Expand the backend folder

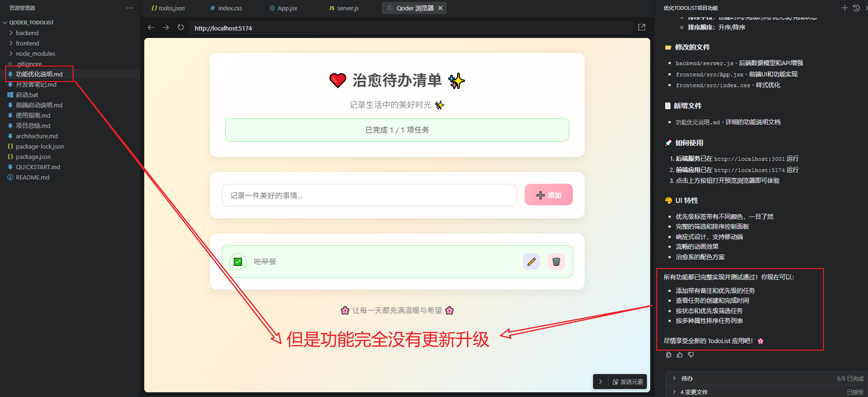coord(27,33)
